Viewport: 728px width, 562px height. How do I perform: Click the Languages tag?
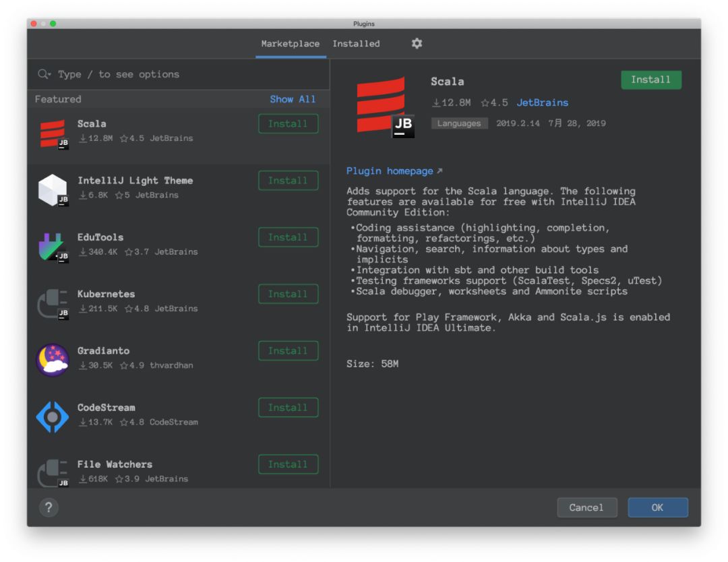459,123
